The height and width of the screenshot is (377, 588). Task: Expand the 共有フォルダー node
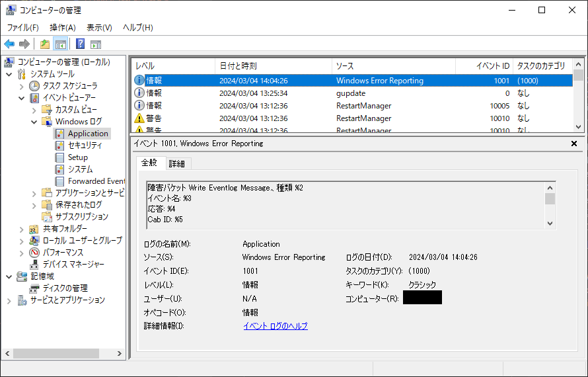pos(21,229)
